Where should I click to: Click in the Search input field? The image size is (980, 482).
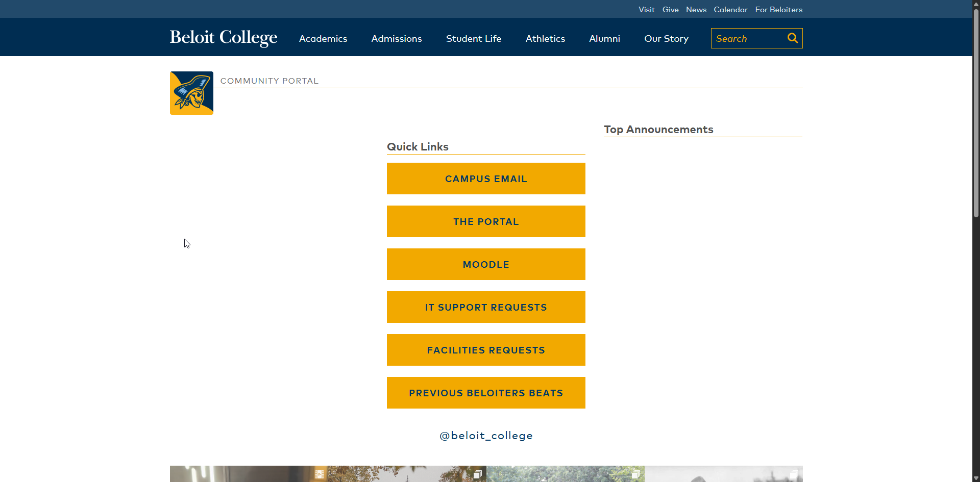[x=748, y=39]
